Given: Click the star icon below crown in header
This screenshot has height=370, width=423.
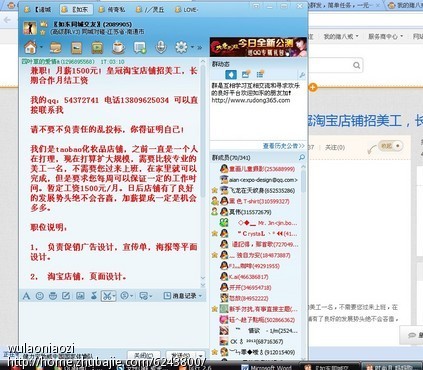Looking at the screenshot, I should [43, 33].
